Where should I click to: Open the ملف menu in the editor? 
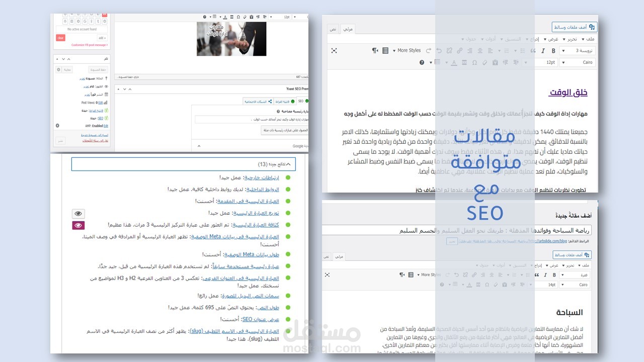point(590,39)
